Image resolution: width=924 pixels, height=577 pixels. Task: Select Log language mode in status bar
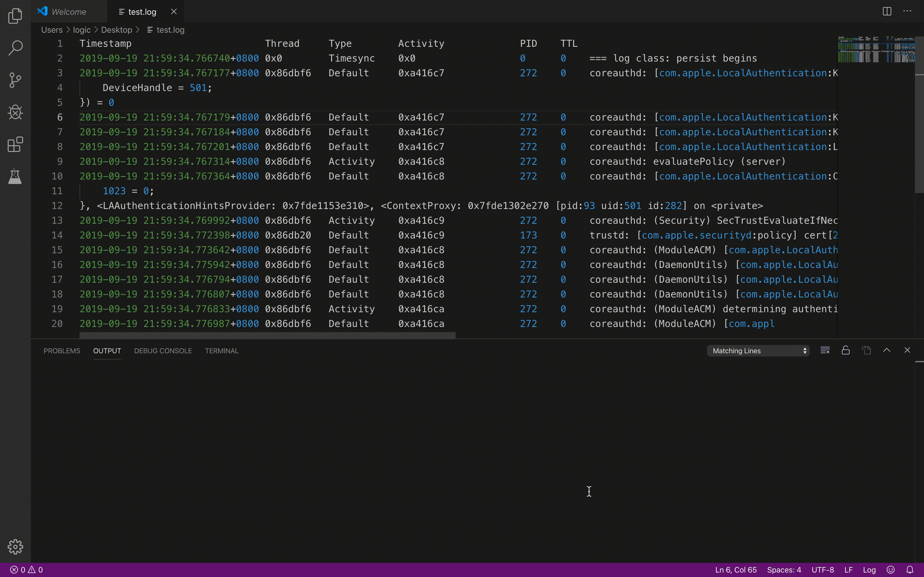(869, 570)
